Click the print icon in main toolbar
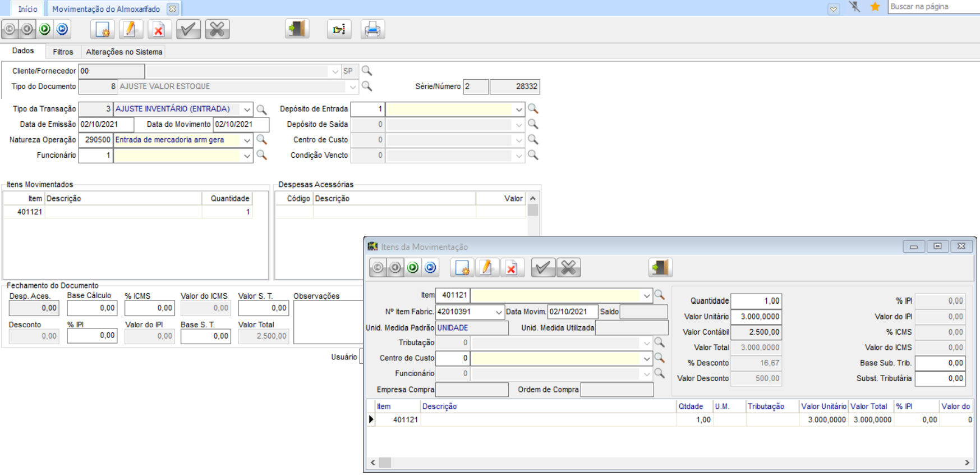 (372, 29)
